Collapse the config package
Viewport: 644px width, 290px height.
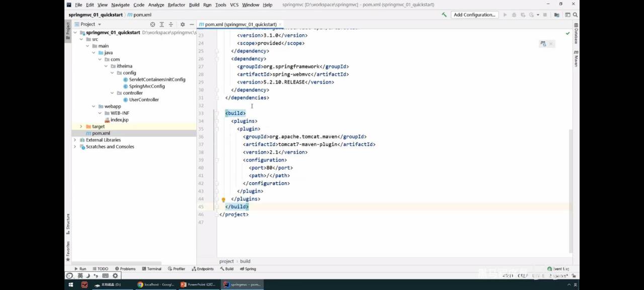(112, 73)
